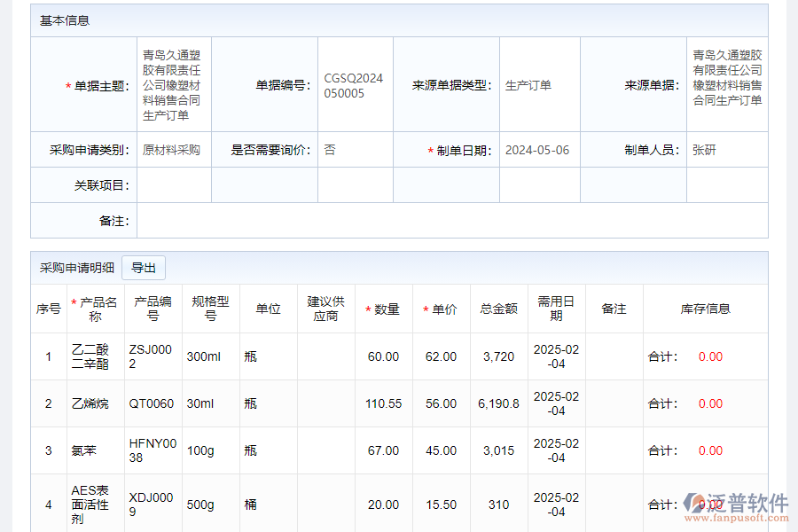Click the unit price 45.00 for 氯苯
Screen dimensions: 798x532
[x=441, y=450]
